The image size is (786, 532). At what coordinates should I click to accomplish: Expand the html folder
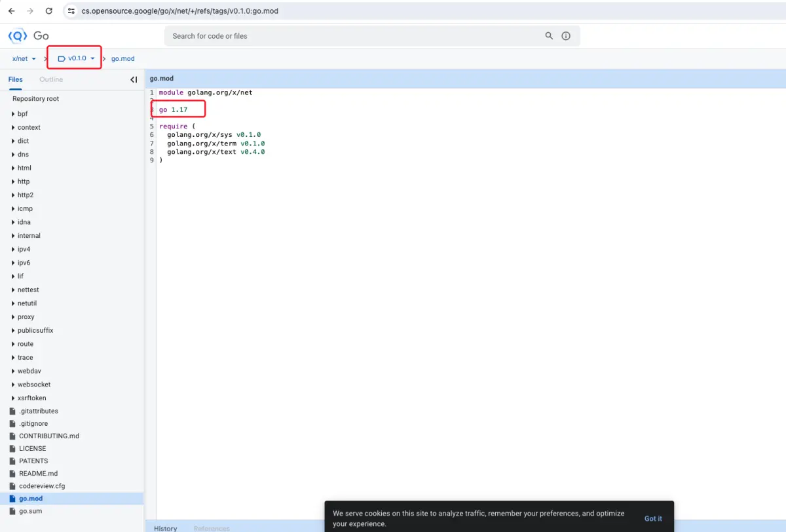[x=13, y=168]
